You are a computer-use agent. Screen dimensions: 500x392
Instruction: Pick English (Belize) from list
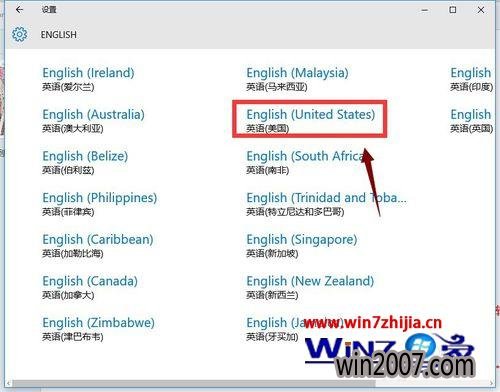85,162
